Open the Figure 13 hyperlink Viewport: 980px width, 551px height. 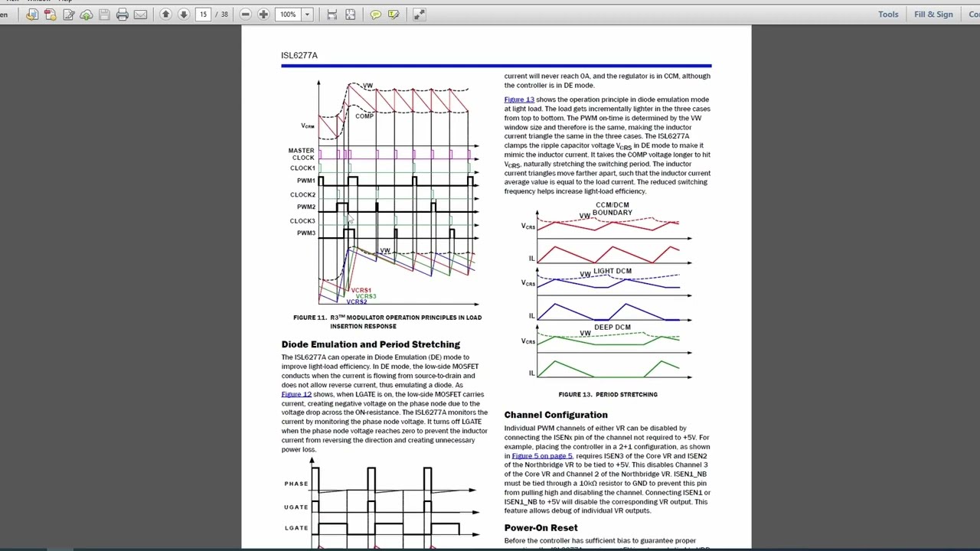tap(519, 99)
